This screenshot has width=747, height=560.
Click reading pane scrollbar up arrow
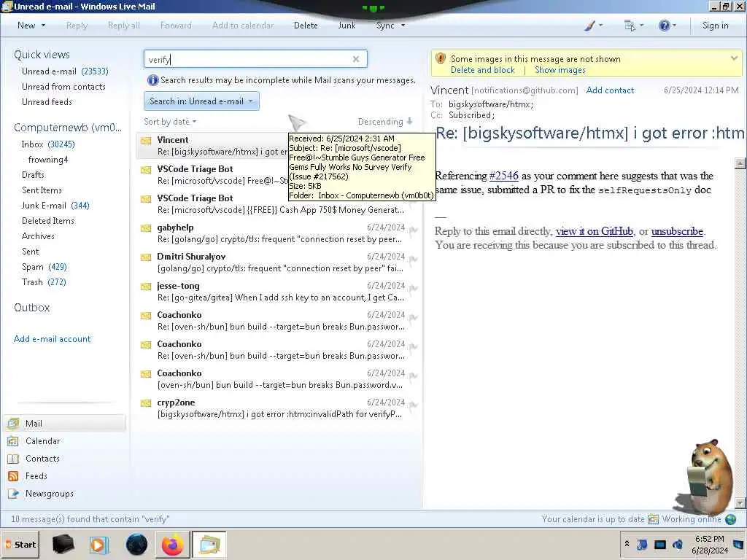click(740, 164)
